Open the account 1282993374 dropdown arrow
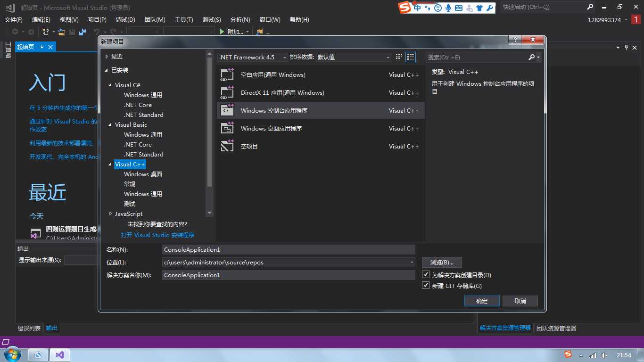Image resolution: width=644 pixels, height=362 pixels. pos(626,20)
